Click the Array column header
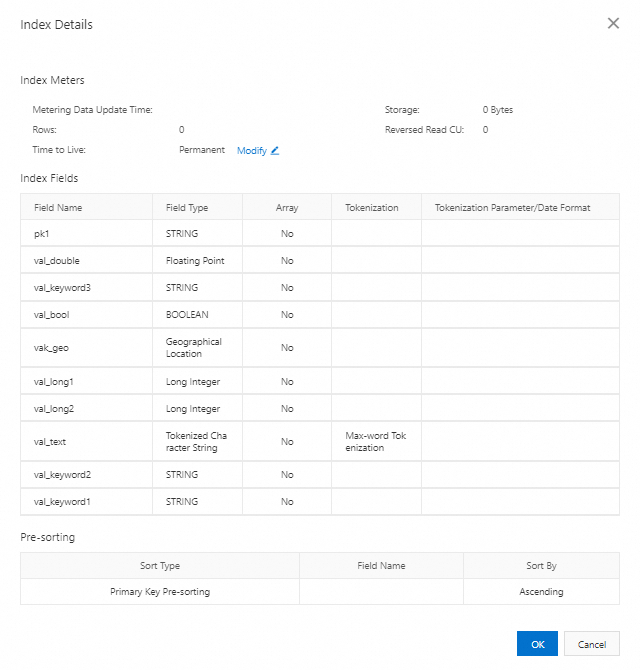 coord(287,208)
